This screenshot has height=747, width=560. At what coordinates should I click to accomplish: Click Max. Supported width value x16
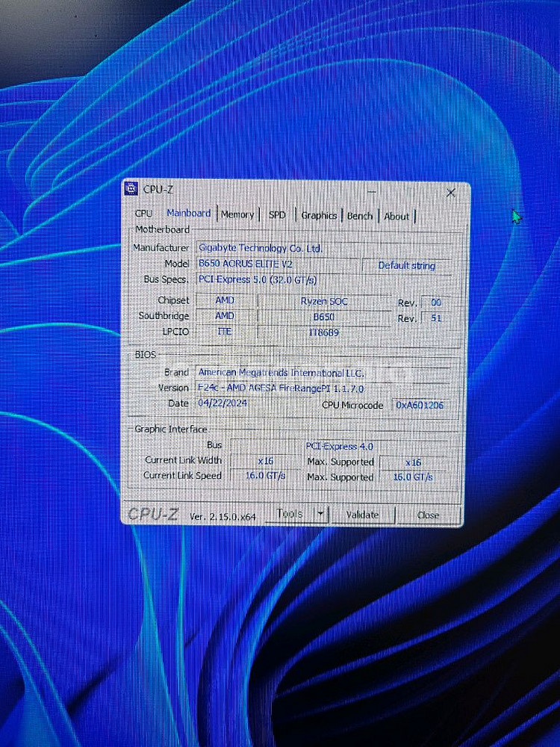413,462
